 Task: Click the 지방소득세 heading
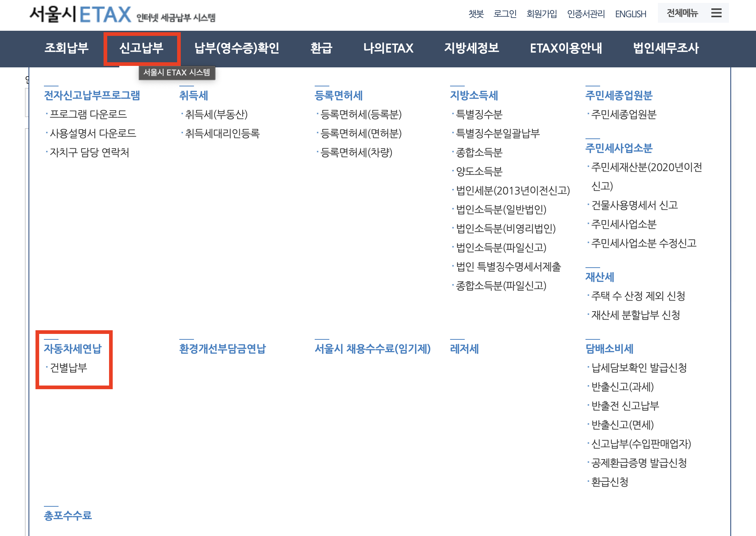pyautogui.click(x=474, y=96)
